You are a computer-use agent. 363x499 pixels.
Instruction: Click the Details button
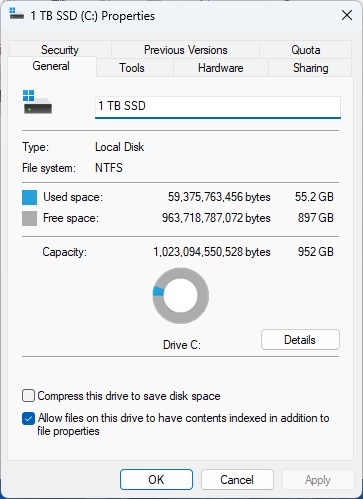(x=300, y=340)
